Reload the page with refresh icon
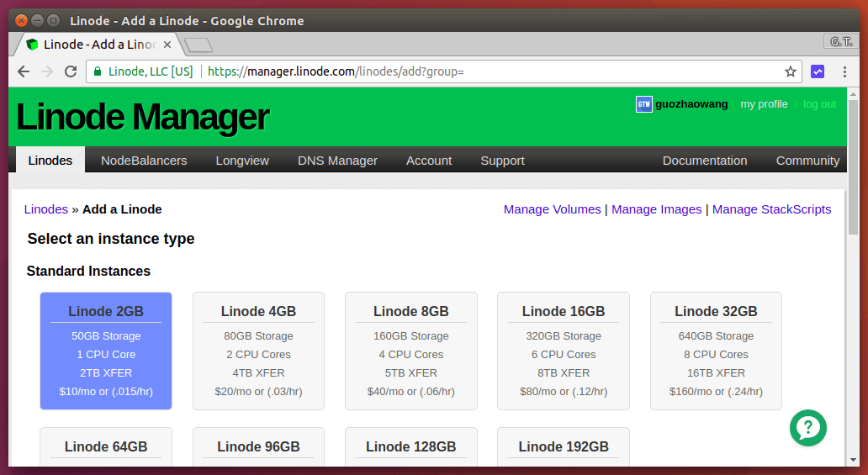868x475 pixels. tap(71, 71)
